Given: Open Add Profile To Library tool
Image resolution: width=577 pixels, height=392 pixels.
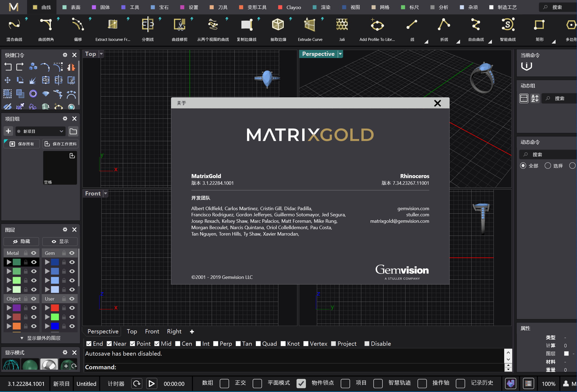Looking at the screenshot, I should tap(377, 29).
